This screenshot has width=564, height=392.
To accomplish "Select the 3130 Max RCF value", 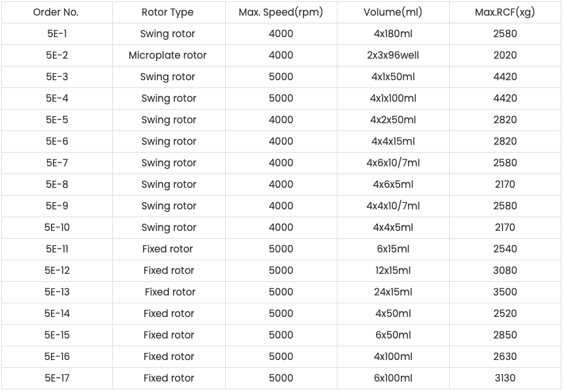I will (x=505, y=378).
